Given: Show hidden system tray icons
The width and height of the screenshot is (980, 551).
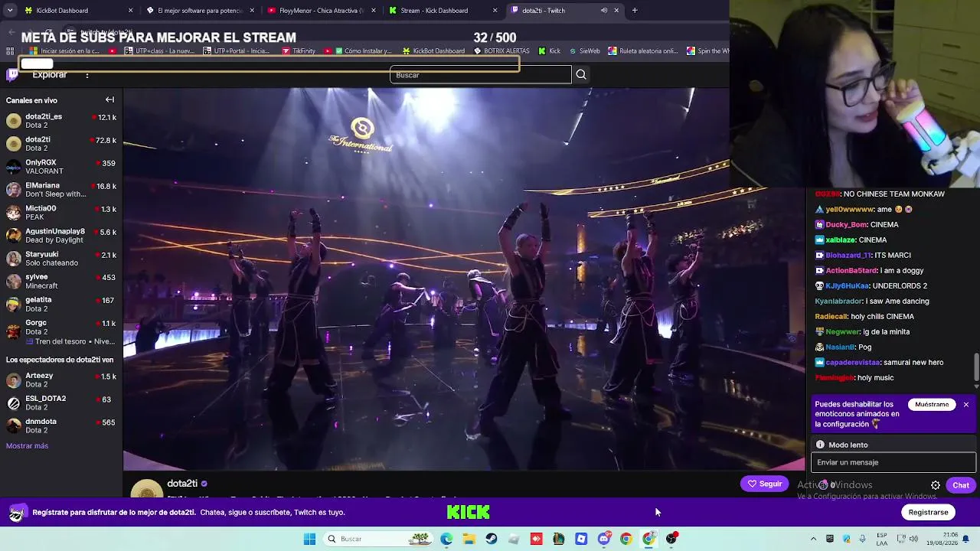Looking at the screenshot, I should (x=813, y=539).
